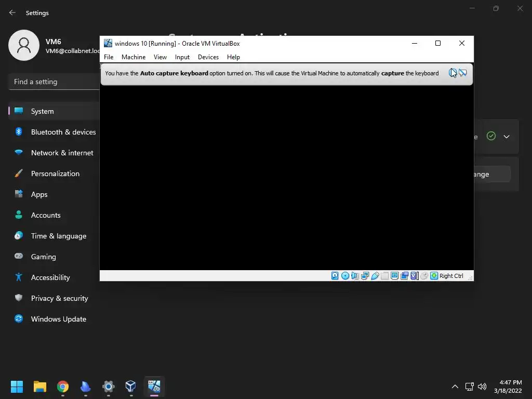Screen dimensions: 532x399
Task: Click the shared folders status icon
Action: pyautogui.click(x=385, y=276)
